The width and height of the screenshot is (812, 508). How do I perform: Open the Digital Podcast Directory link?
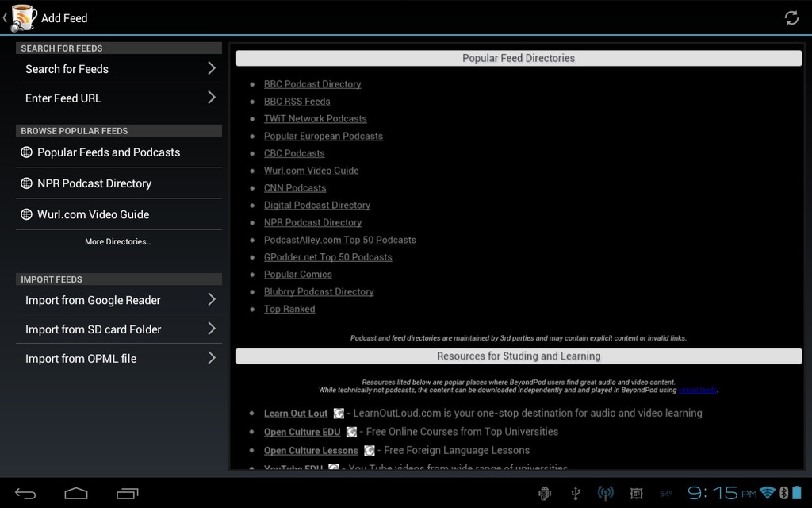tap(317, 206)
